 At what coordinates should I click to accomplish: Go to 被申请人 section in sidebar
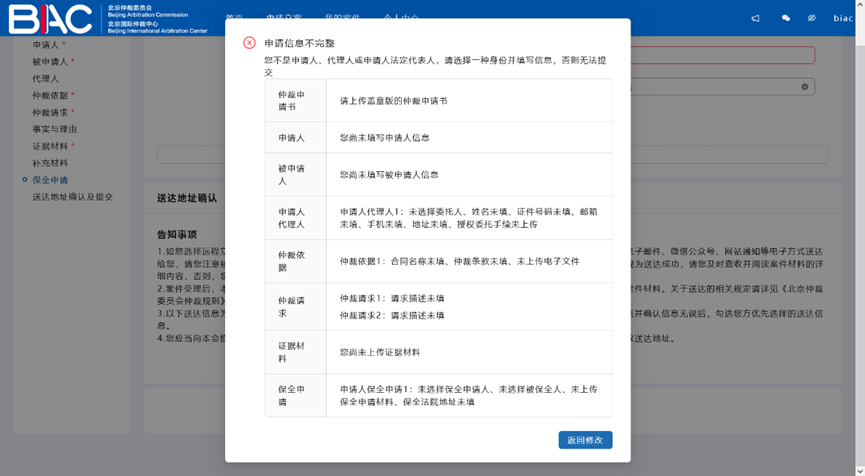[50, 62]
